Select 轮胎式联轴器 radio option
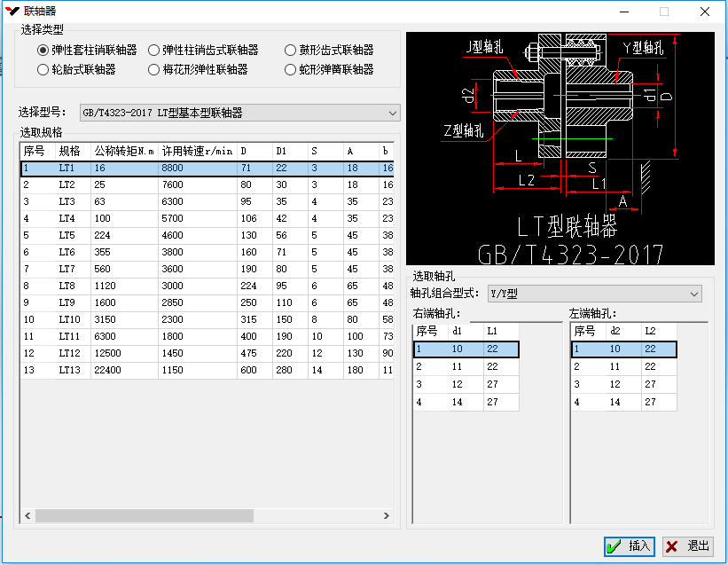 click(x=43, y=69)
